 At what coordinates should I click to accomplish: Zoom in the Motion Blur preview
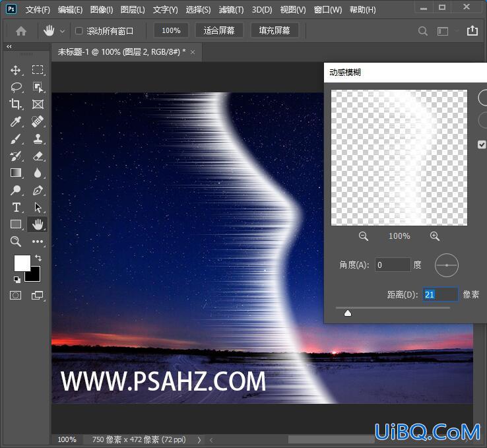coord(434,236)
